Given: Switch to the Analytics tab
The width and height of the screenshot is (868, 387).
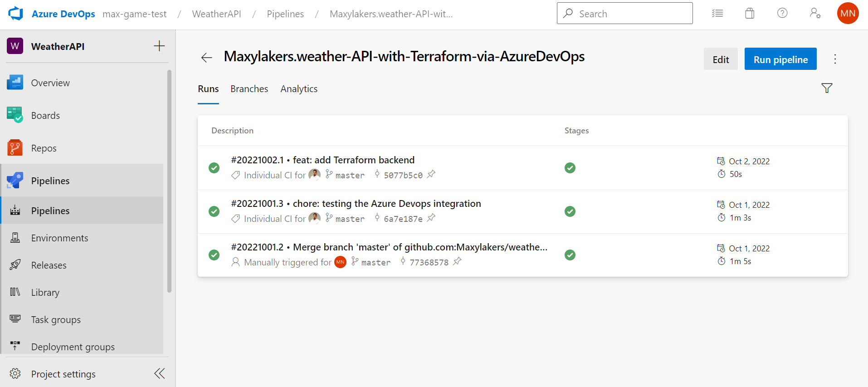Looking at the screenshot, I should tap(299, 89).
